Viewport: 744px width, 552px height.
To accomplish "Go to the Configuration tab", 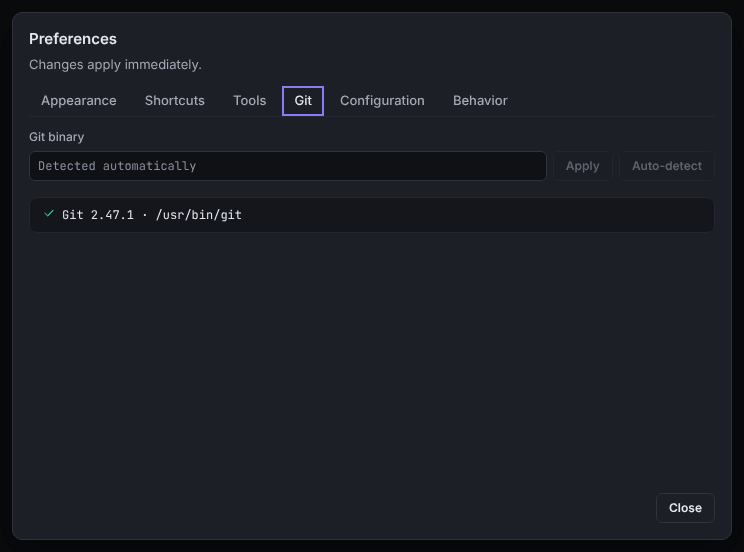I will 382,101.
